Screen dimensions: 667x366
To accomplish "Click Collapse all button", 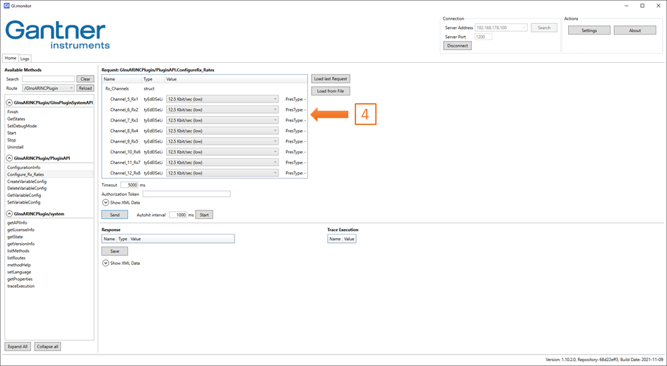I will [x=48, y=346].
